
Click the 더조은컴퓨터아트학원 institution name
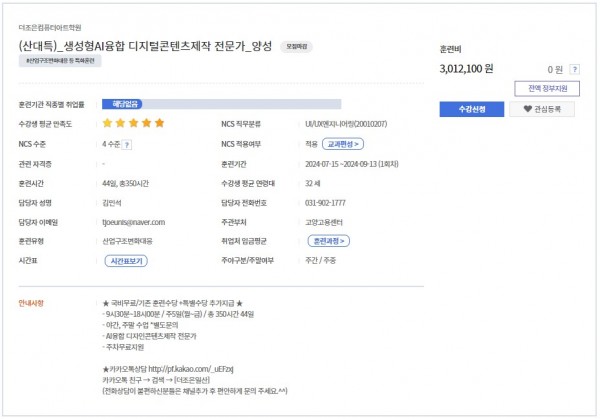click(50, 28)
